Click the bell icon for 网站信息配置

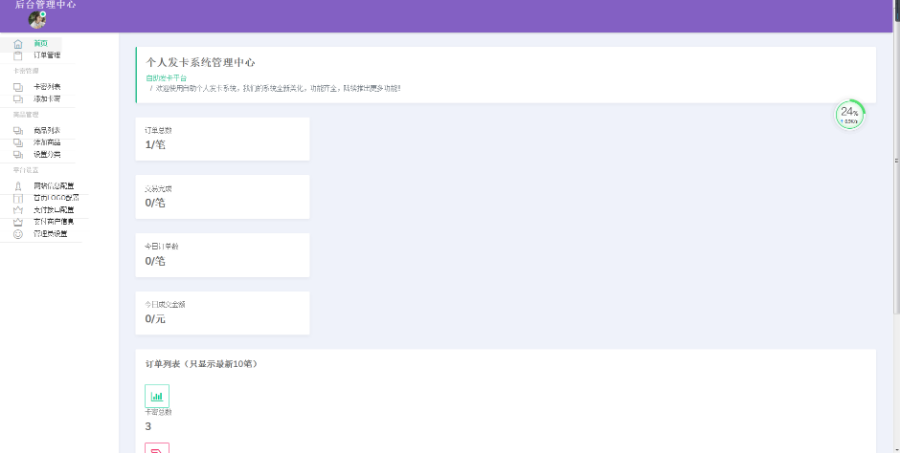[x=18, y=186]
